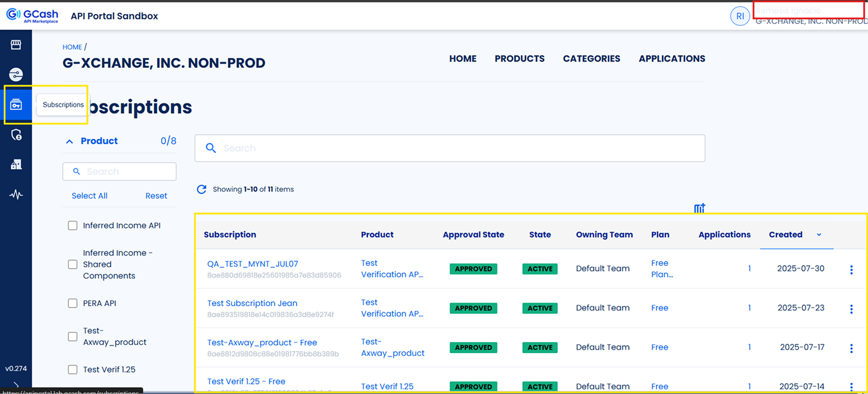Open the APIs sidebar icon

[x=16, y=74]
